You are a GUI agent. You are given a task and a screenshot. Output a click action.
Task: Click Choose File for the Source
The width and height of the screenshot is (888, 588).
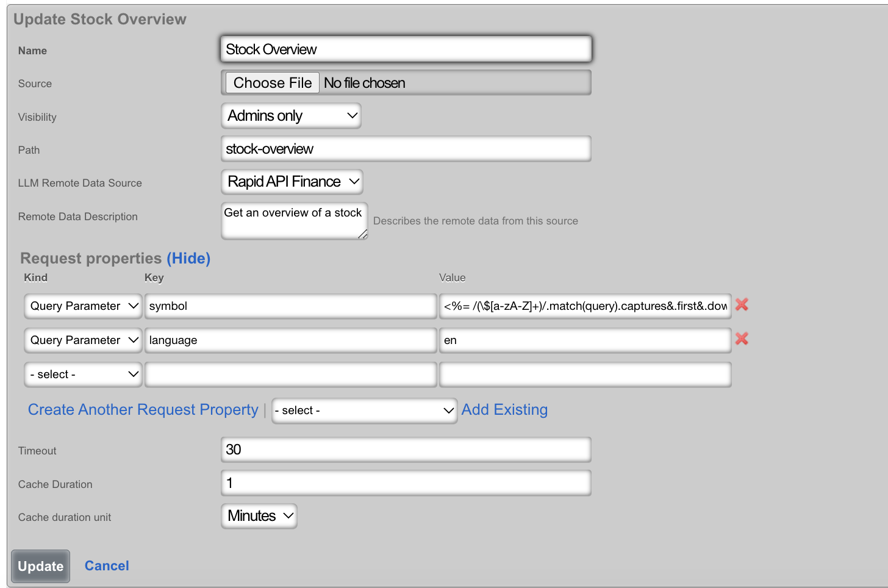click(x=273, y=83)
